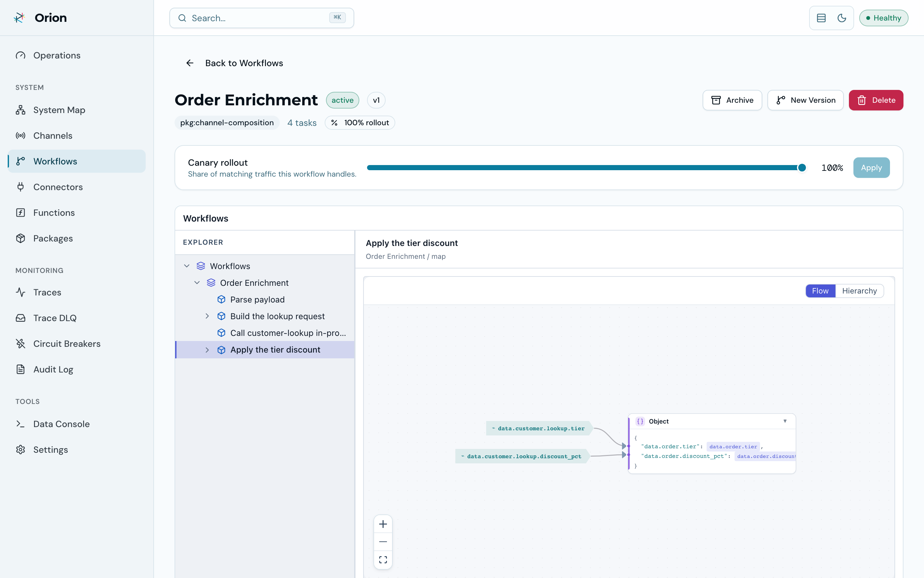Click the Circuit Breakers icon
924x578 pixels.
21,344
